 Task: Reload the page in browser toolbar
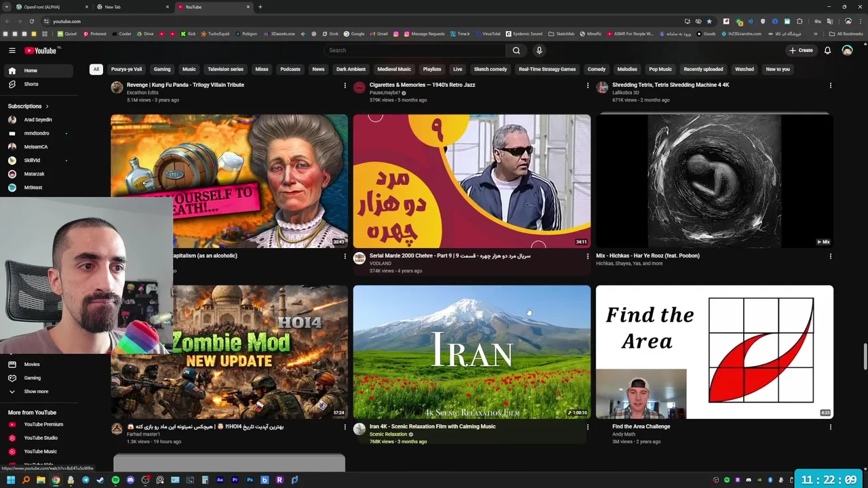click(32, 21)
